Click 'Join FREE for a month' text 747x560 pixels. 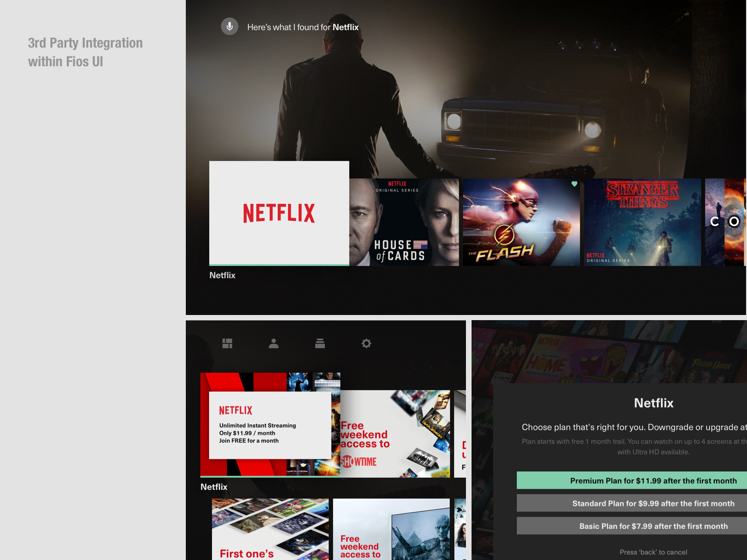pos(249,441)
